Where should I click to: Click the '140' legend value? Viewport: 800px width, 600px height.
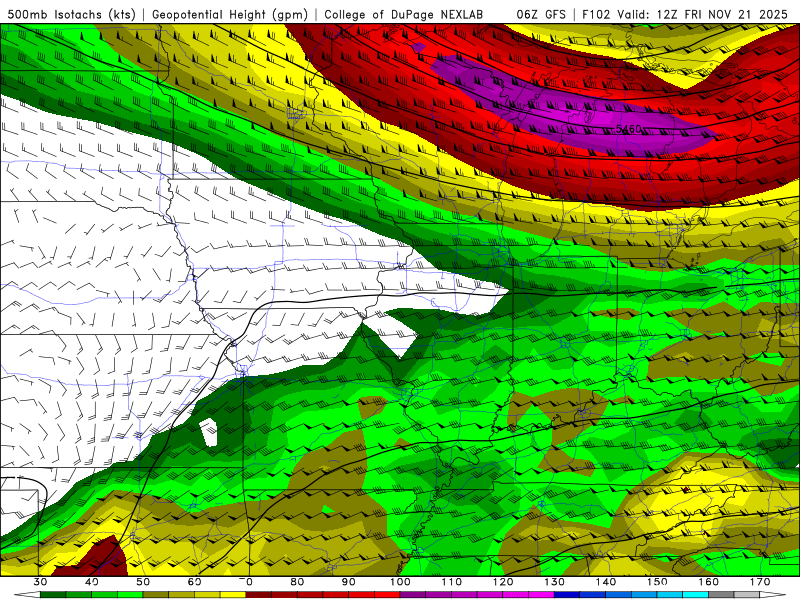point(606,582)
